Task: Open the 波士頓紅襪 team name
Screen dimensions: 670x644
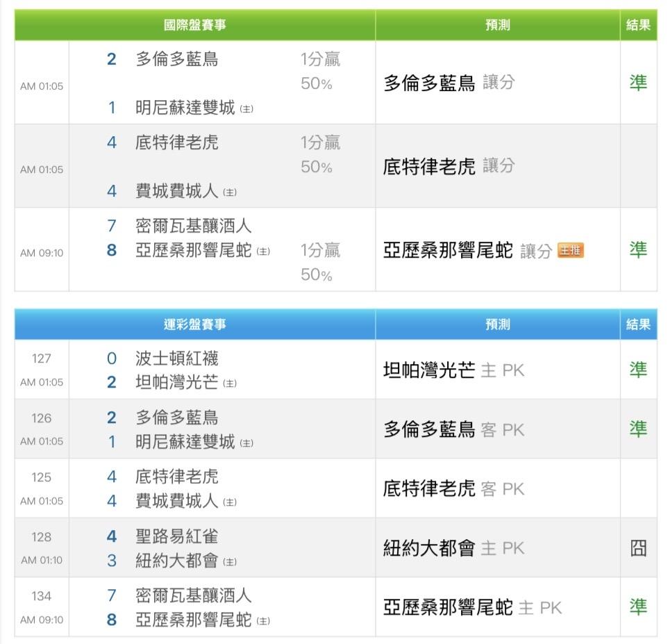Action: 176,358
